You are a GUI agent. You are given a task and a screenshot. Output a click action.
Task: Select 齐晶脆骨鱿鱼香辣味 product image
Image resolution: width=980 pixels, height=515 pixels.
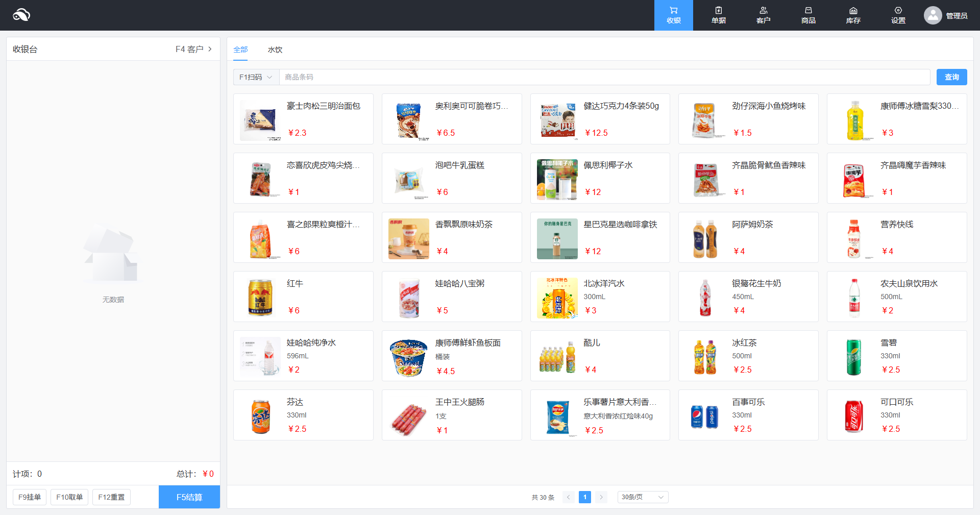(705, 180)
